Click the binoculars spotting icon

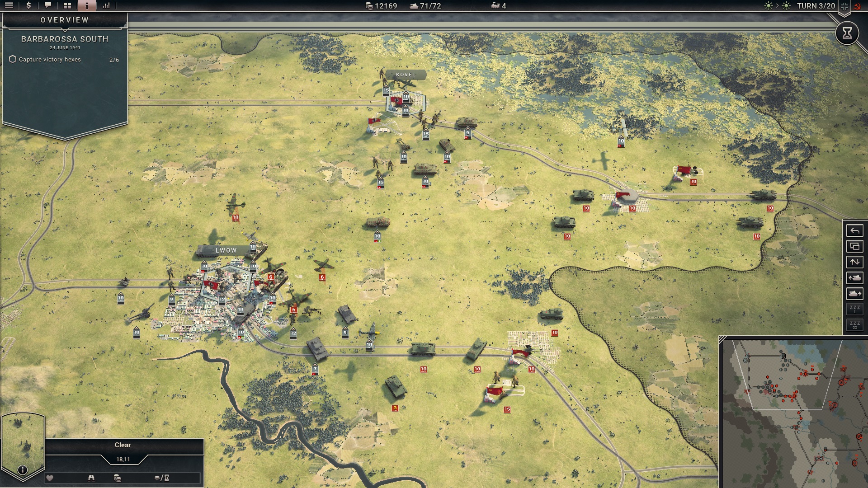(91, 478)
